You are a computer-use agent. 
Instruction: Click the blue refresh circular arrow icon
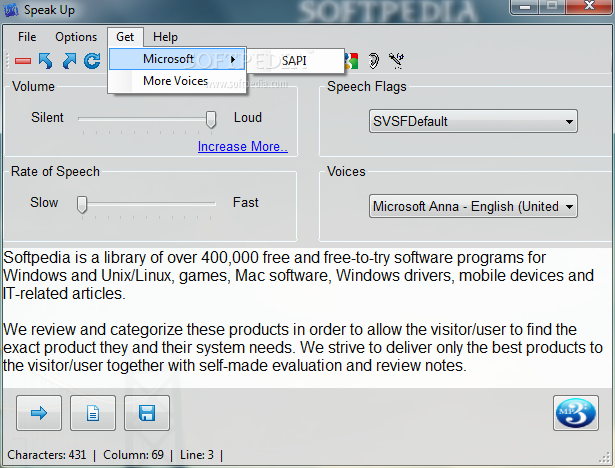coord(93,61)
